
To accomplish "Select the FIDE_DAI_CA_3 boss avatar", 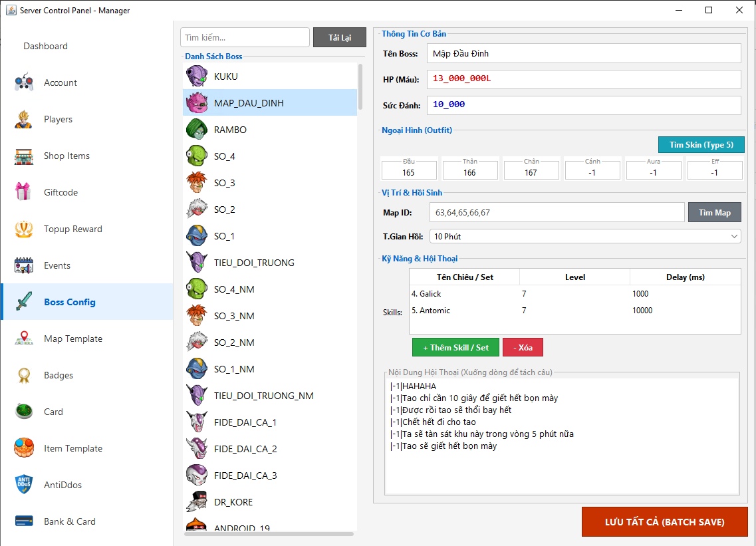I will tap(197, 475).
